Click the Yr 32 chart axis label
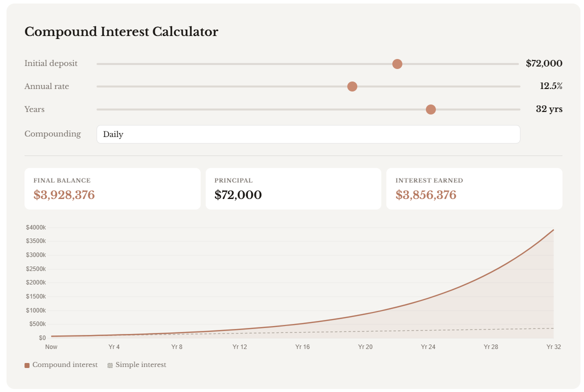 [x=553, y=346]
